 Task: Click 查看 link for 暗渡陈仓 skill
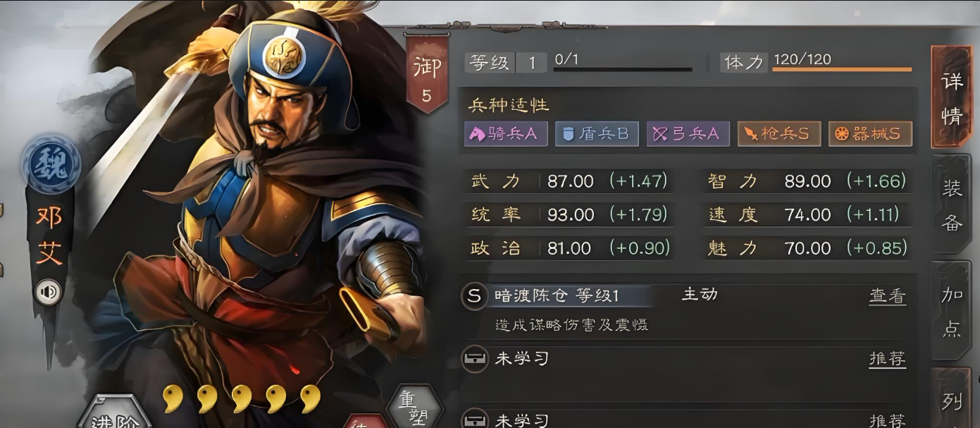point(888,296)
